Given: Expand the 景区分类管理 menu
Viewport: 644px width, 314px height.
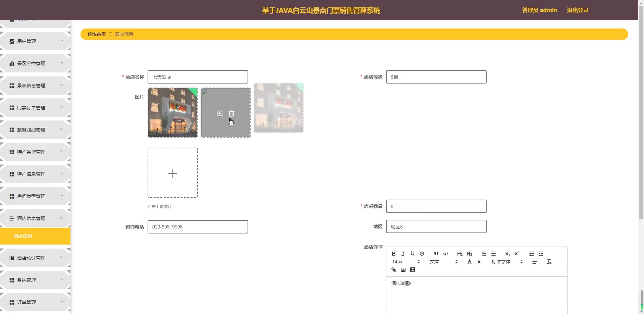Looking at the screenshot, I should point(35,63).
